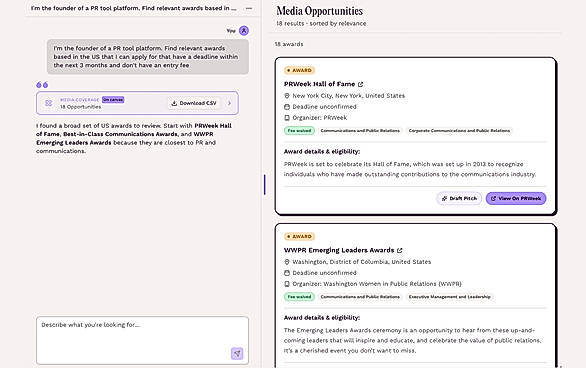The width and height of the screenshot is (586, 368).
Task: Click the '18 awards' count label
Action: tap(289, 44)
